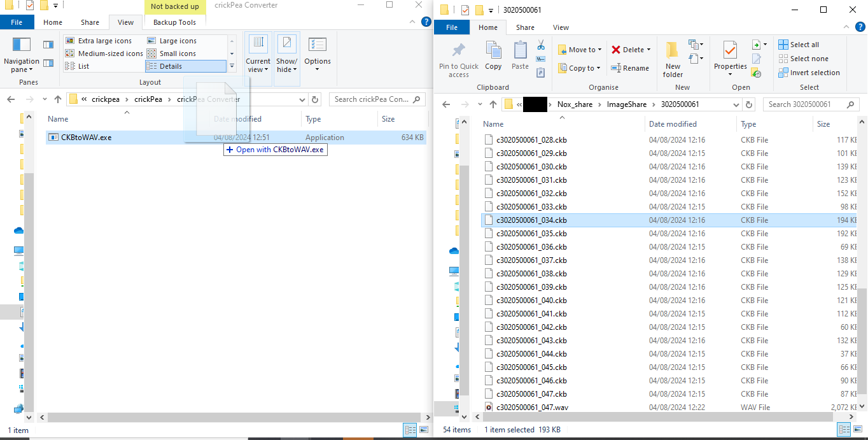This screenshot has height=440, width=868.
Task: Open the Backup Tools ribbon tab
Action: click(x=174, y=22)
